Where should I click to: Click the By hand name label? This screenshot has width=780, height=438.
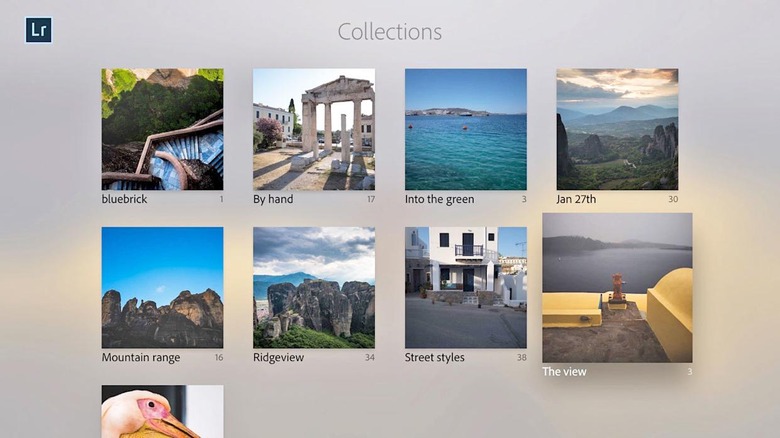(x=273, y=199)
